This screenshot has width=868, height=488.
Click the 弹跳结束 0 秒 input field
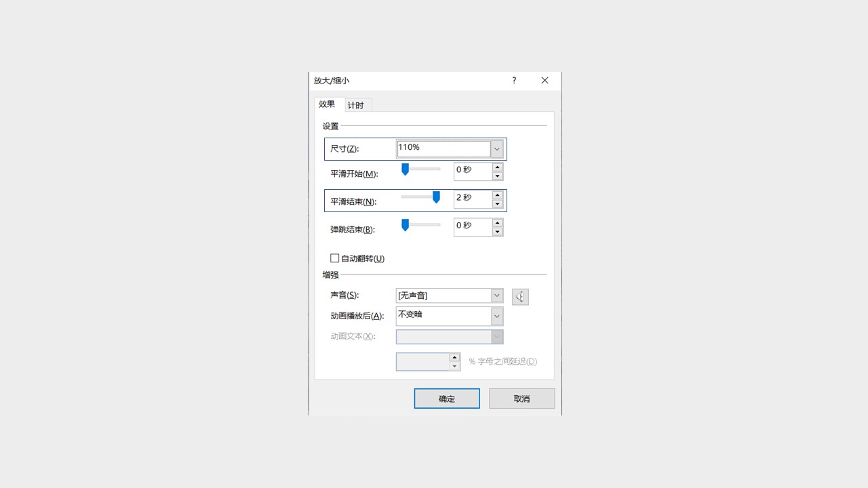473,227
